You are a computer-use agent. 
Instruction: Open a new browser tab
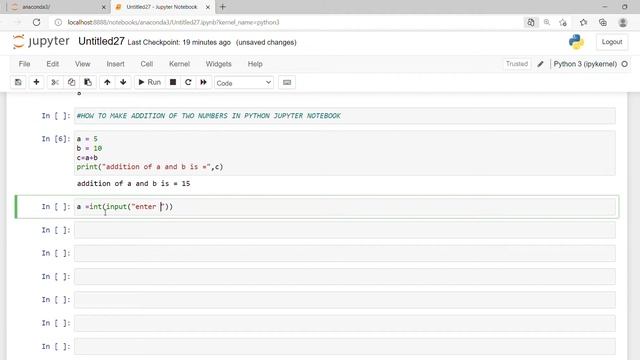tap(223, 7)
